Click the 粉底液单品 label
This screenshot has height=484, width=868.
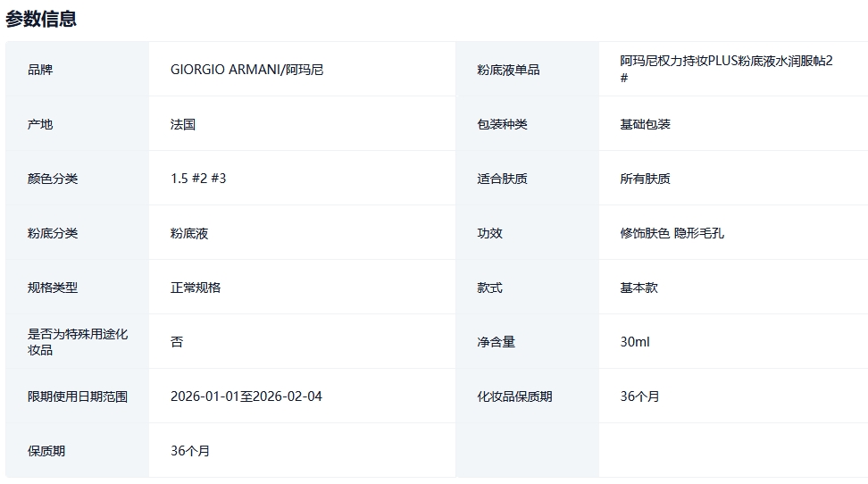coord(508,70)
